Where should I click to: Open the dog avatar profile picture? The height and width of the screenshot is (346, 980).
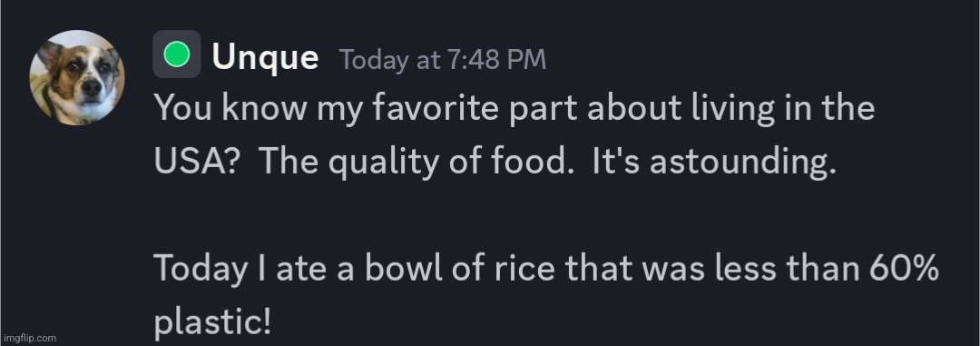pos(77,77)
